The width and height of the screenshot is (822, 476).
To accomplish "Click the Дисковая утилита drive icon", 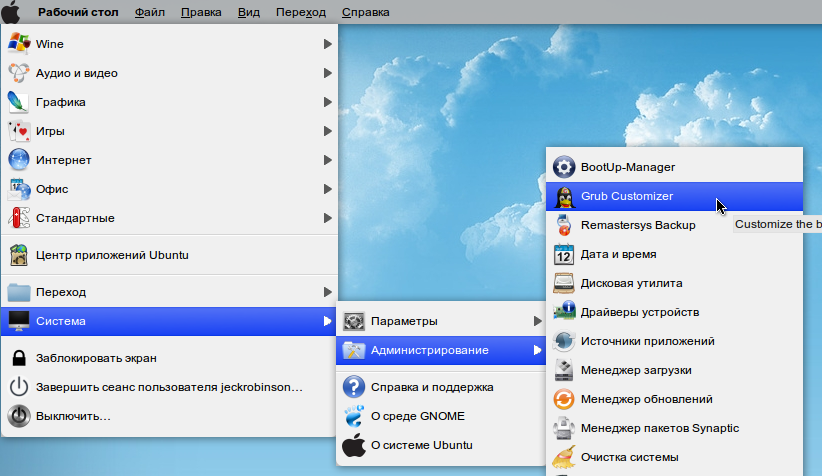I will 564,283.
